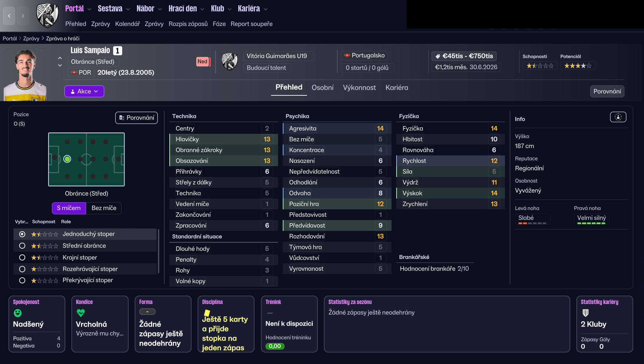Click the club crest logo in the top bar
The width and height of the screenshot is (644, 364).
[x=47, y=15]
